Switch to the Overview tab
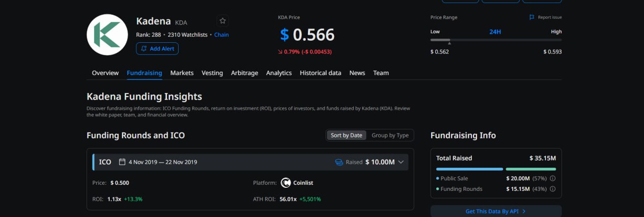 [105, 73]
